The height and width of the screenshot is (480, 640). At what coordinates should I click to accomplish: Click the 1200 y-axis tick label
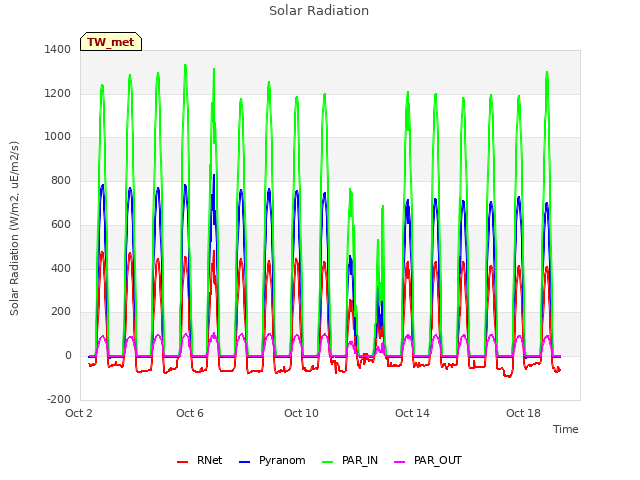[x=58, y=93]
